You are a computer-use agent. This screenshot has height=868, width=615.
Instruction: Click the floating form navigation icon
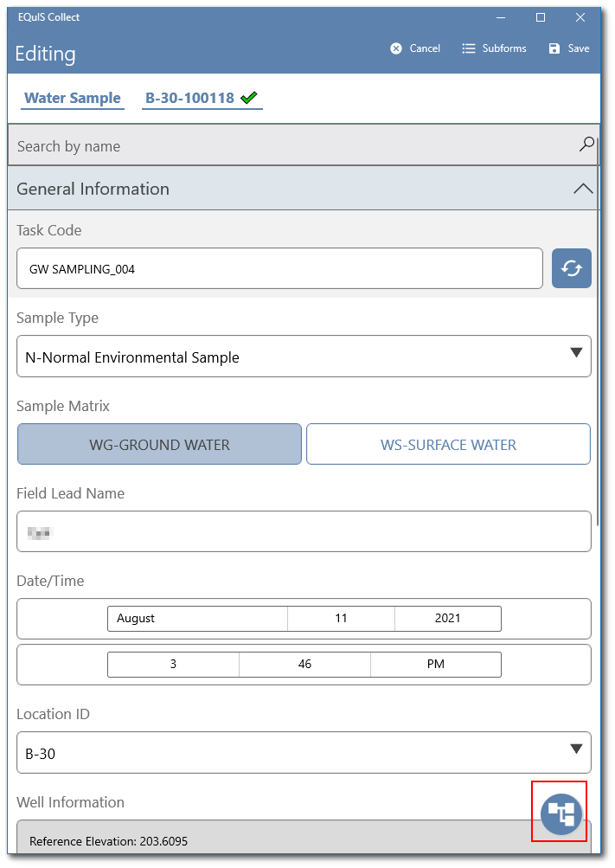coord(561,813)
